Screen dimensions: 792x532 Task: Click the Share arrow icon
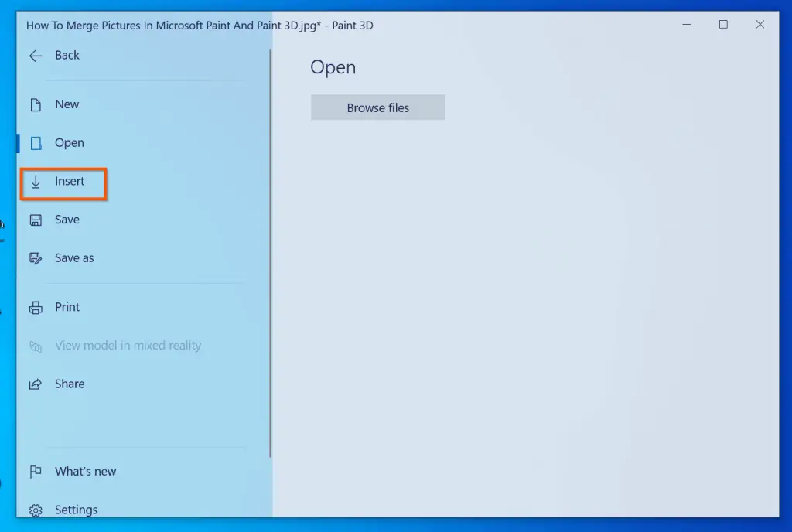[x=36, y=384]
